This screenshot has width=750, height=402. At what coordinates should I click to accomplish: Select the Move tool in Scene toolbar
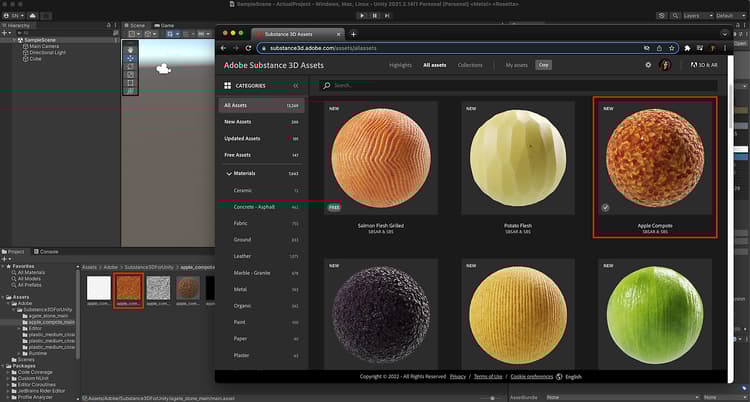tap(130, 57)
